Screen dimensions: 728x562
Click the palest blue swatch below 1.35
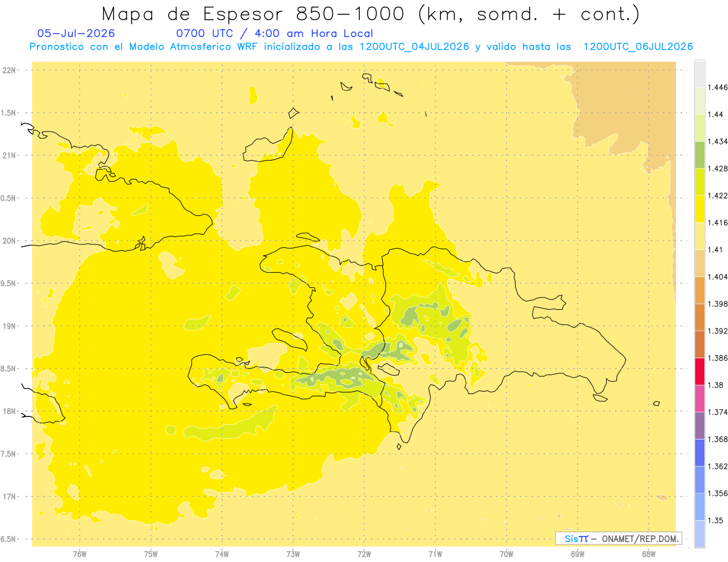pos(699,534)
